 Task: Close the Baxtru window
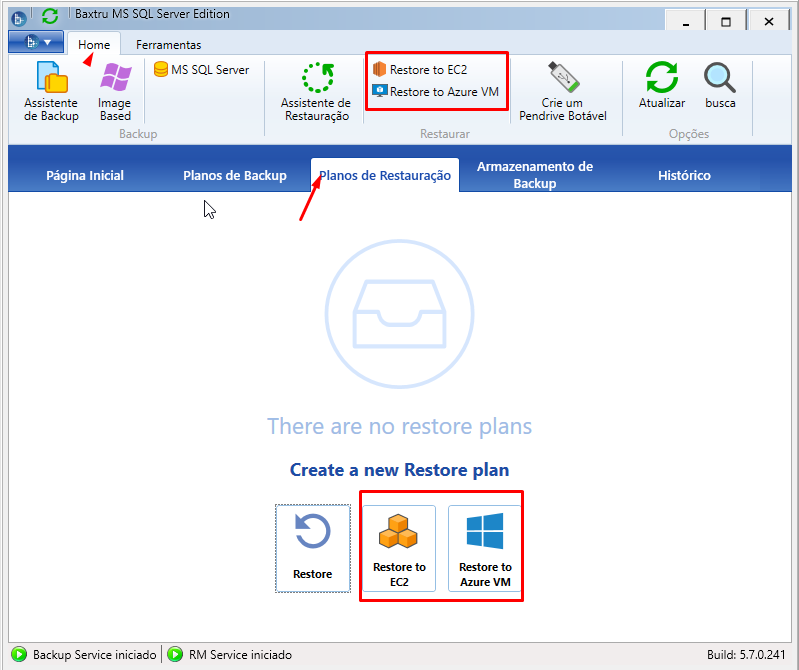coord(769,21)
